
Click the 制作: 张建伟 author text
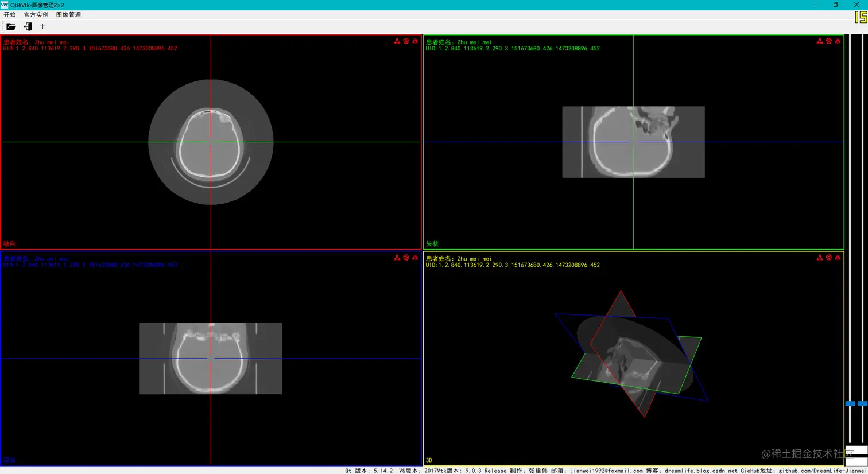(x=529, y=471)
